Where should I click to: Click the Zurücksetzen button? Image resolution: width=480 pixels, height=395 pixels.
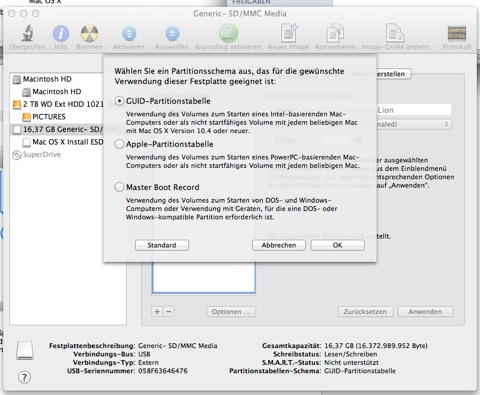[365, 312]
